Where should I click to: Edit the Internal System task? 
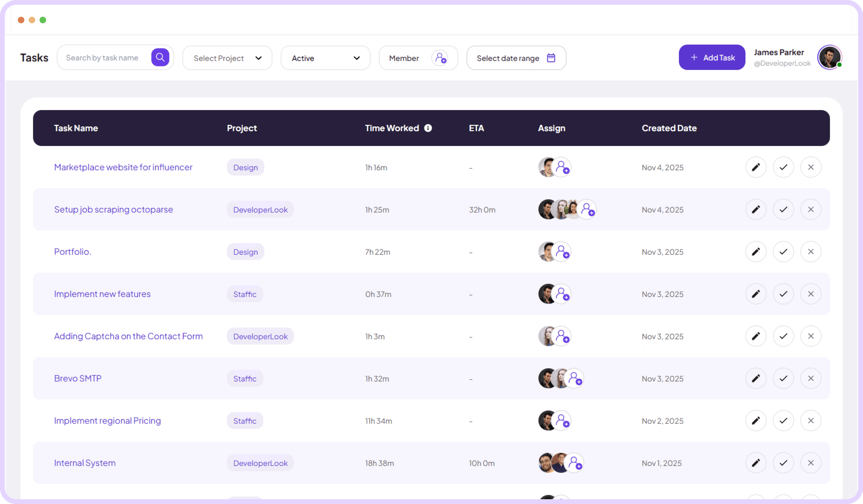click(756, 463)
